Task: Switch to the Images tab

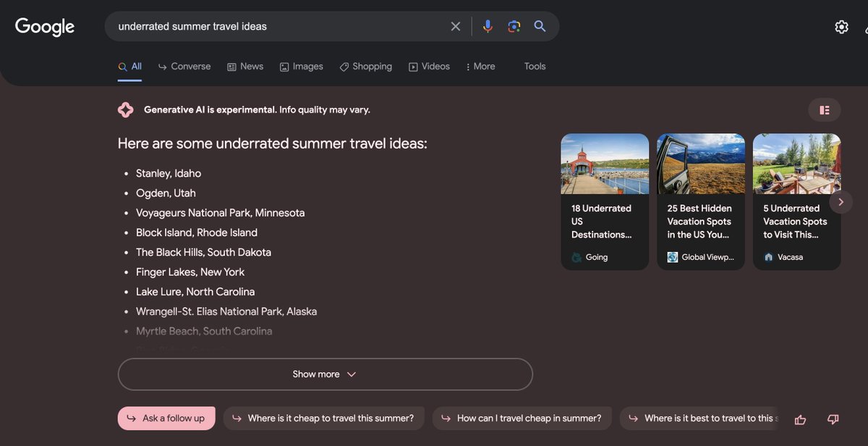Action: pyautogui.click(x=301, y=66)
